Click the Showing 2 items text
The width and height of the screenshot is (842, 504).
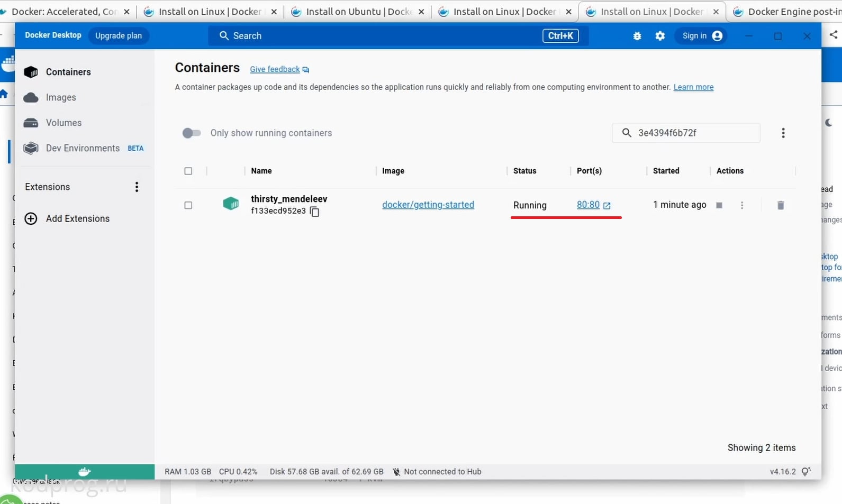click(x=762, y=448)
